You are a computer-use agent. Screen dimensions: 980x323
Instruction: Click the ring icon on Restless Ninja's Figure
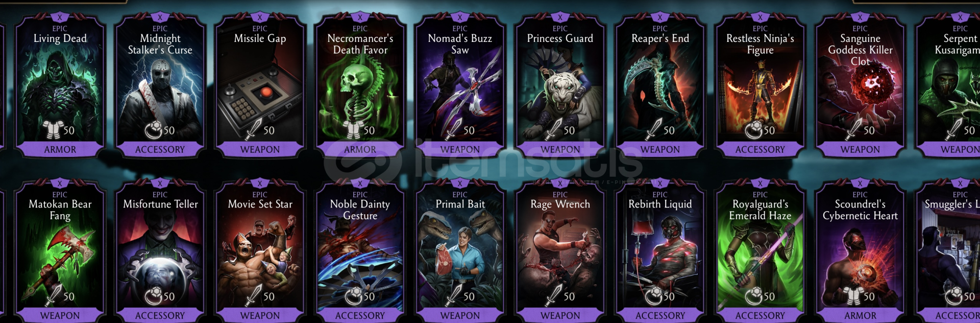click(753, 130)
